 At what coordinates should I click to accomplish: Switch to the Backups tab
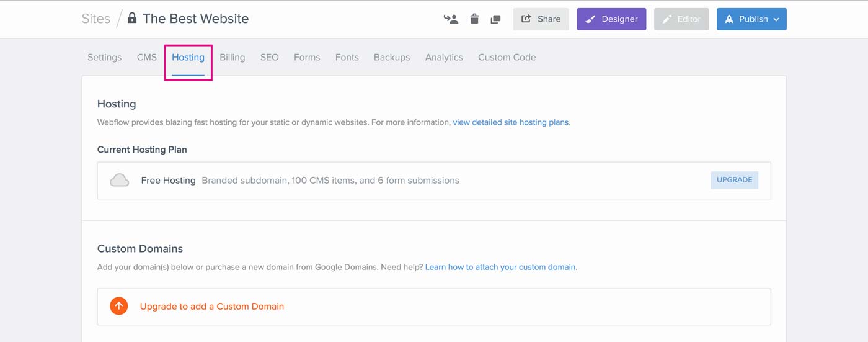click(392, 57)
